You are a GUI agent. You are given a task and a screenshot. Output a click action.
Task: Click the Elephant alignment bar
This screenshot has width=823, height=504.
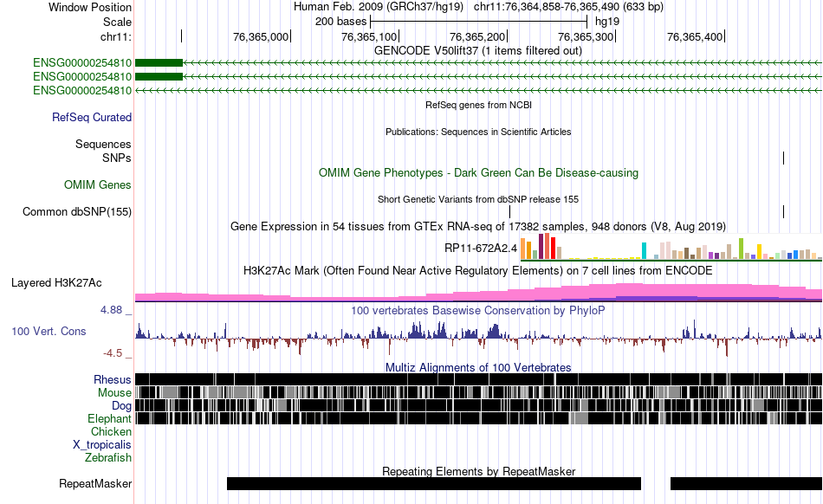478,418
